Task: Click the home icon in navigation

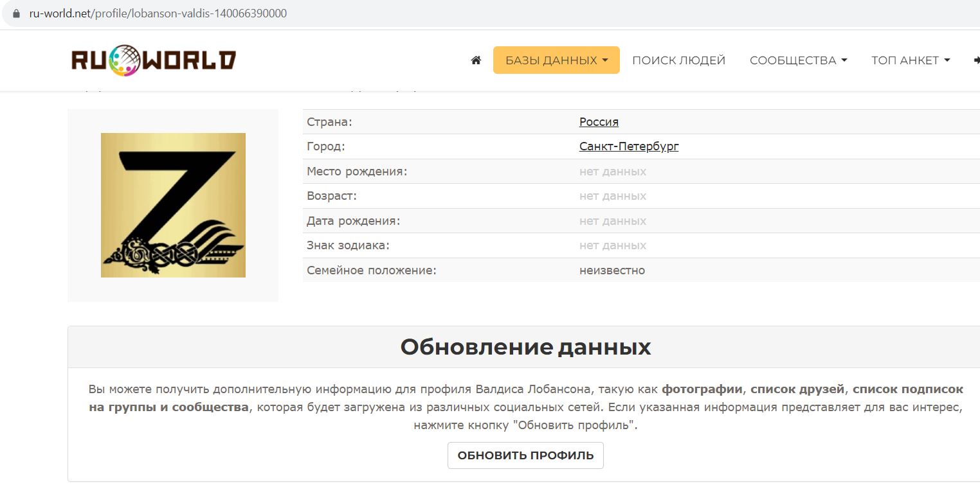Action: 476,60
